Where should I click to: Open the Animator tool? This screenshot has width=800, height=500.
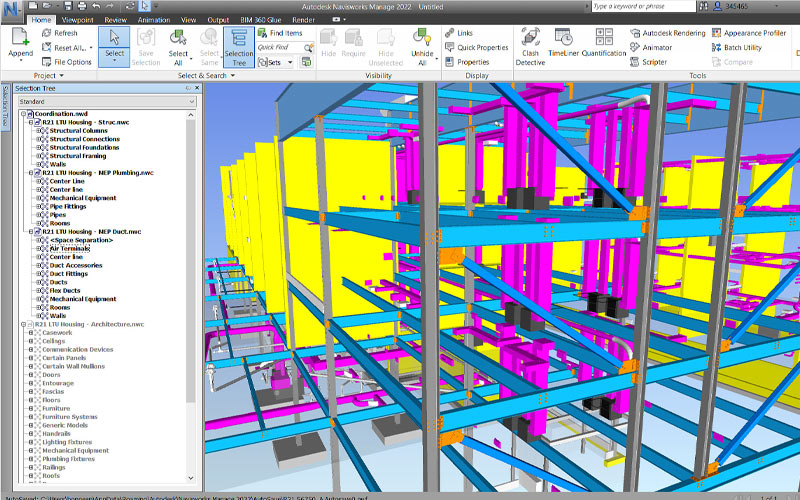click(651, 47)
